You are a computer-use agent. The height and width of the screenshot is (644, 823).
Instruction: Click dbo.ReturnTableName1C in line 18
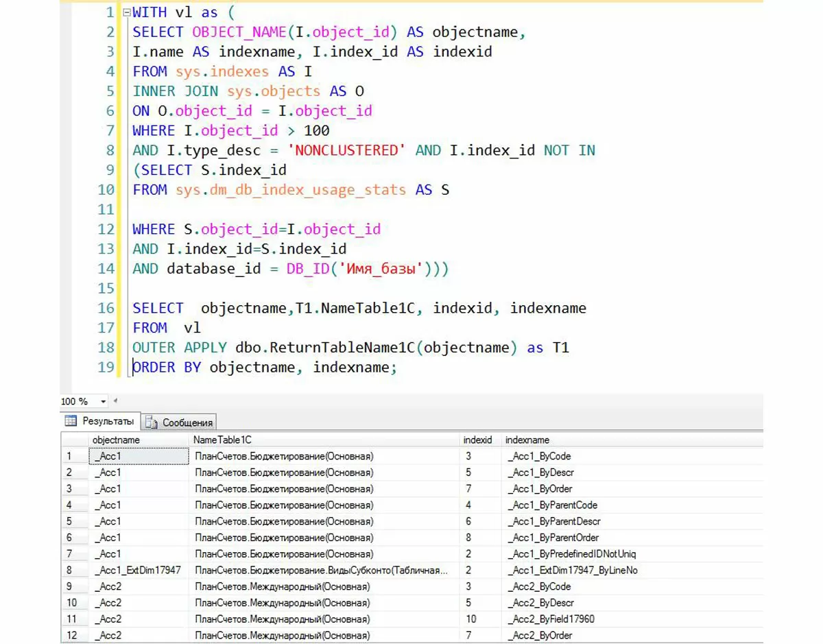point(324,348)
